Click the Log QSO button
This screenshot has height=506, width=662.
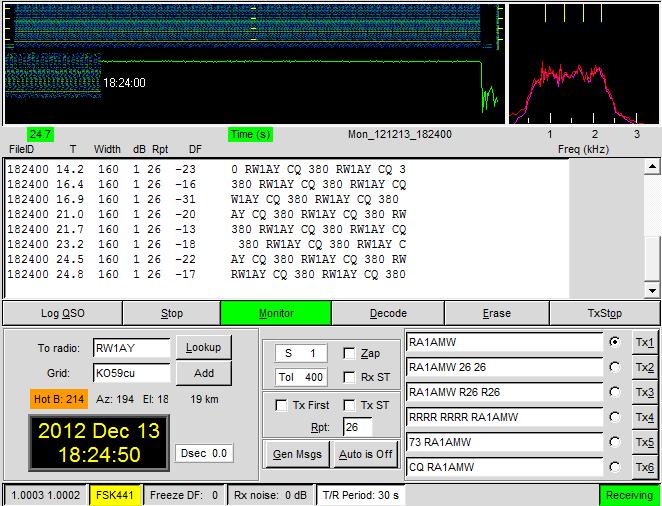(x=62, y=313)
